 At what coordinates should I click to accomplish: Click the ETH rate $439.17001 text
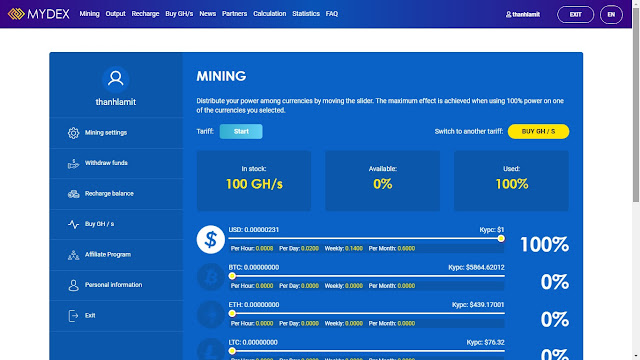tap(478, 305)
